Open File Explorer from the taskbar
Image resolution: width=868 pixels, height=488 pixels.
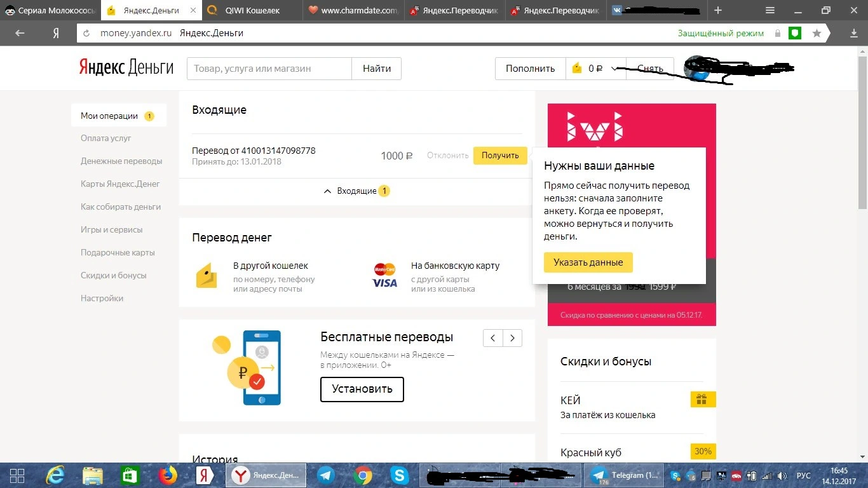(x=93, y=475)
